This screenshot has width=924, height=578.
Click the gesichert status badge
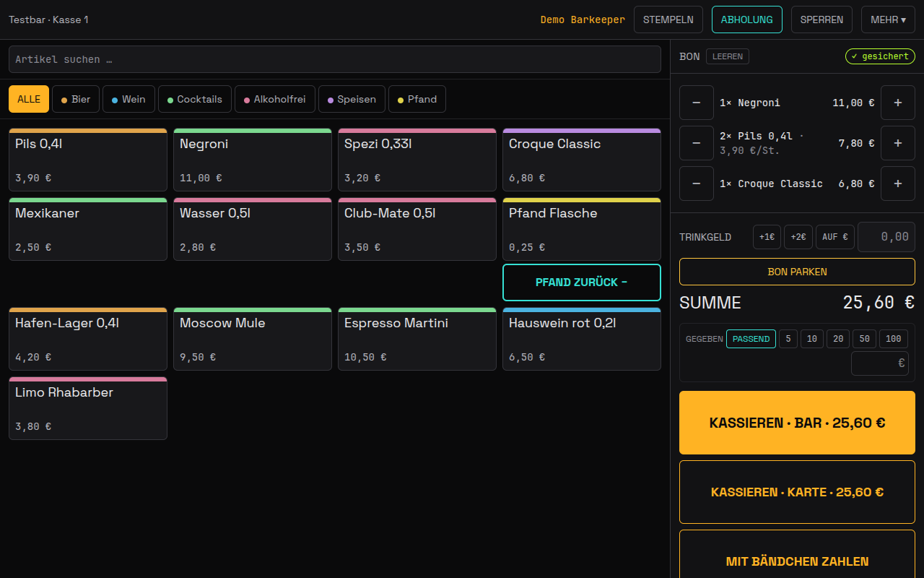(x=880, y=56)
